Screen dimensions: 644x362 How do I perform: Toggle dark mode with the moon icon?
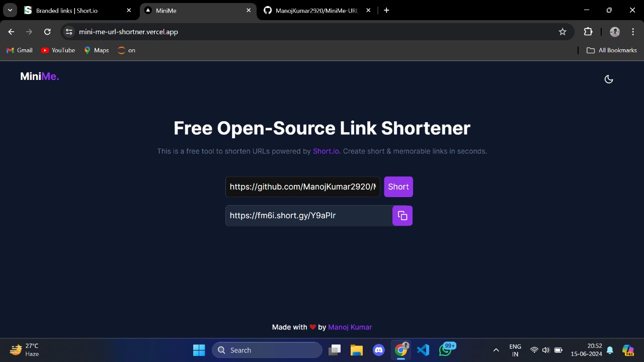[609, 79]
